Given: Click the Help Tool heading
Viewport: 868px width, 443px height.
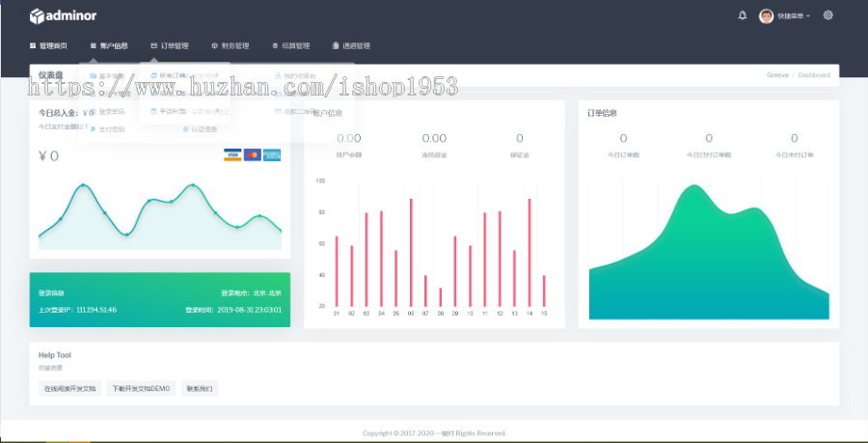Looking at the screenshot, I should point(55,355).
